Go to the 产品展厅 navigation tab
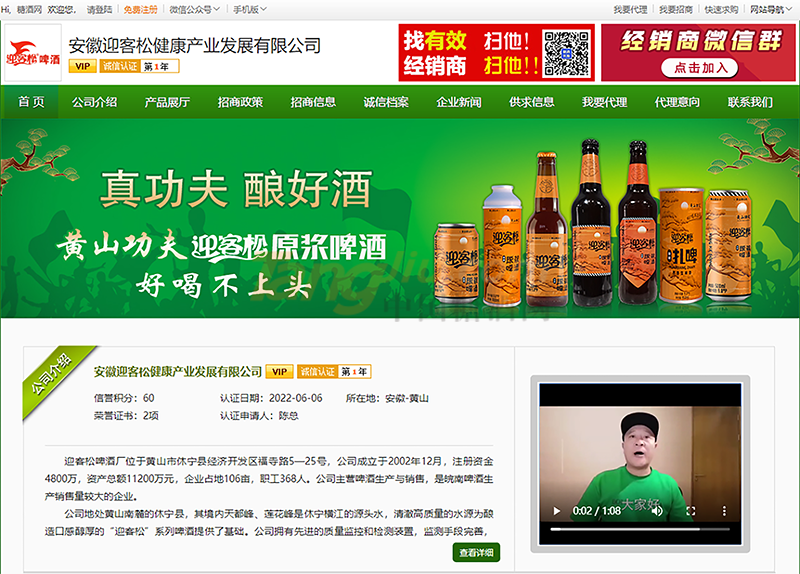This screenshot has height=574, width=800. (x=167, y=102)
